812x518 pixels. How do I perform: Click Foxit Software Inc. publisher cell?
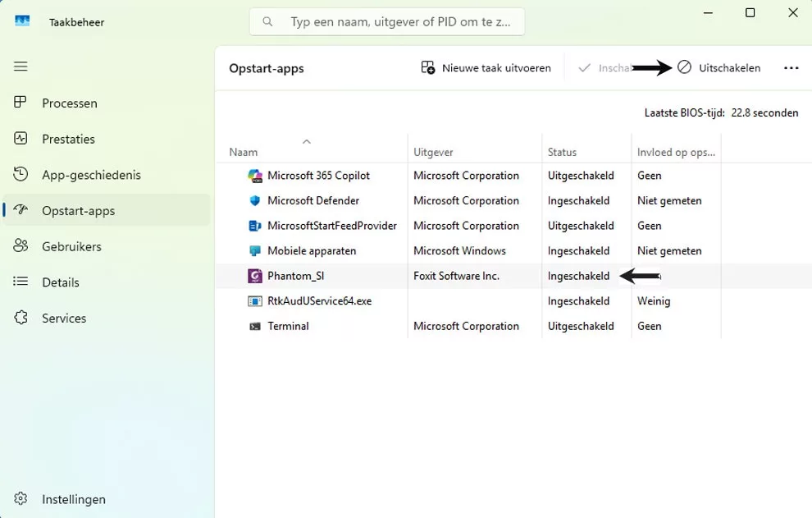pyautogui.click(x=456, y=276)
